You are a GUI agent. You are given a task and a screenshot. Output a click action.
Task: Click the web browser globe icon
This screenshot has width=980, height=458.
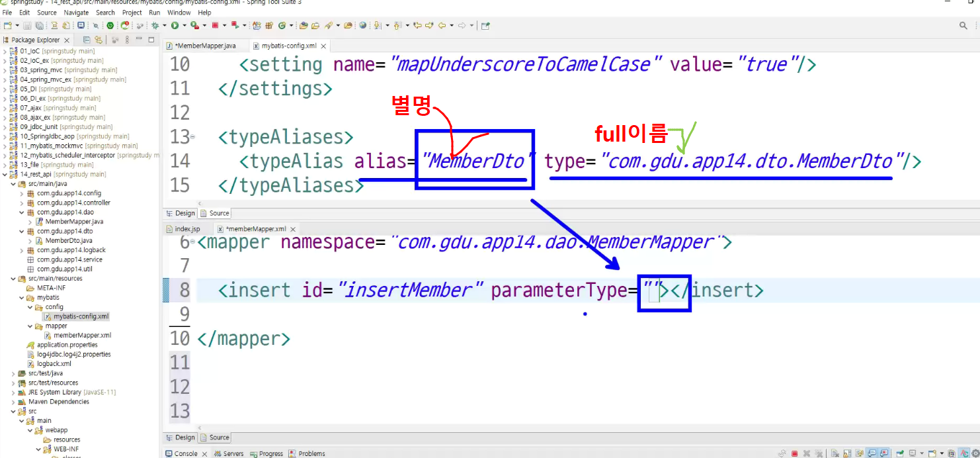click(363, 26)
